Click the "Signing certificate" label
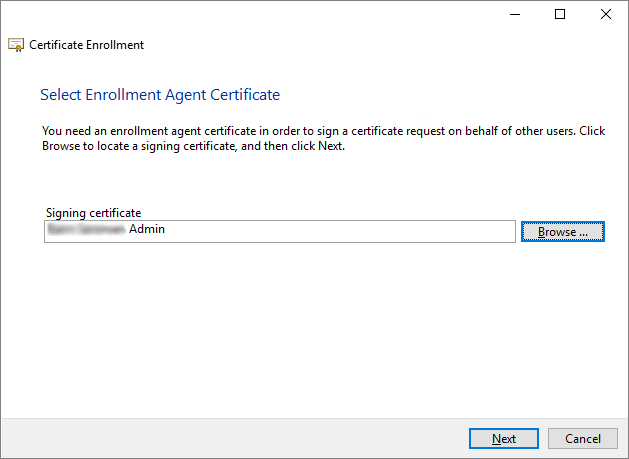This screenshot has height=459, width=629. coord(94,213)
